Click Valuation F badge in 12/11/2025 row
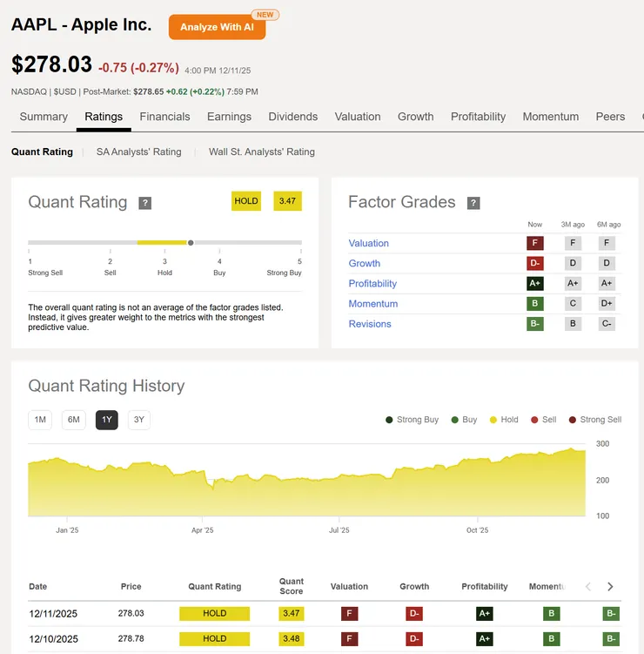 (349, 614)
